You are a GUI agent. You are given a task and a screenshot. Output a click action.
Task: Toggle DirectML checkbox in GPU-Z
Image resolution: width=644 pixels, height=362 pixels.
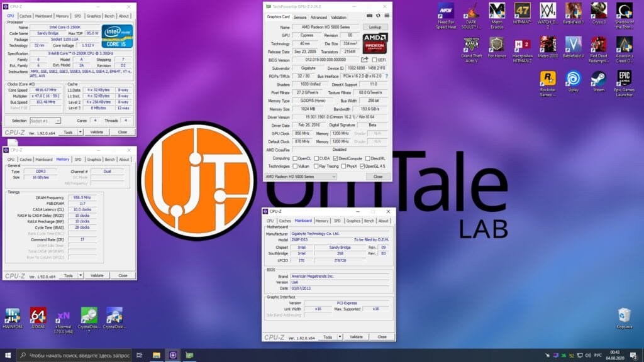[367, 158]
